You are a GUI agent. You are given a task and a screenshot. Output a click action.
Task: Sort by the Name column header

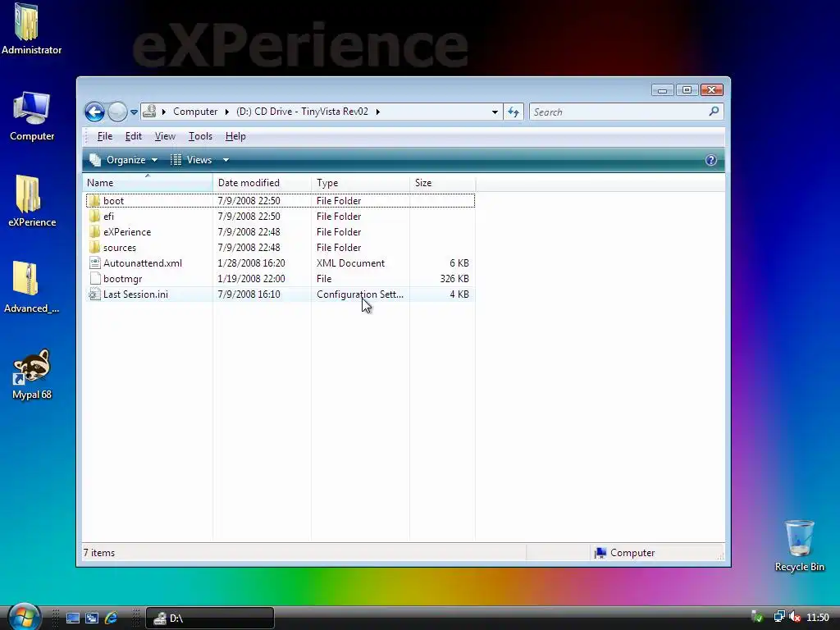pyautogui.click(x=148, y=183)
